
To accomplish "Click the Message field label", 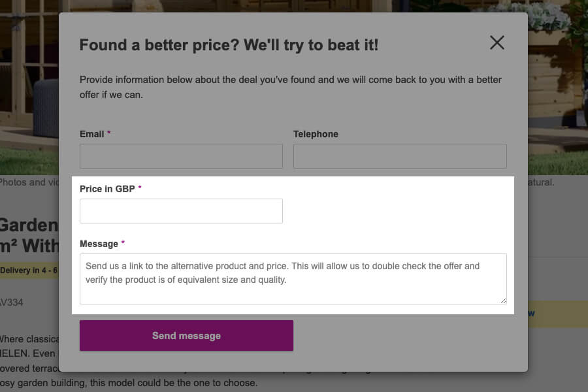I will pyautogui.click(x=99, y=244).
